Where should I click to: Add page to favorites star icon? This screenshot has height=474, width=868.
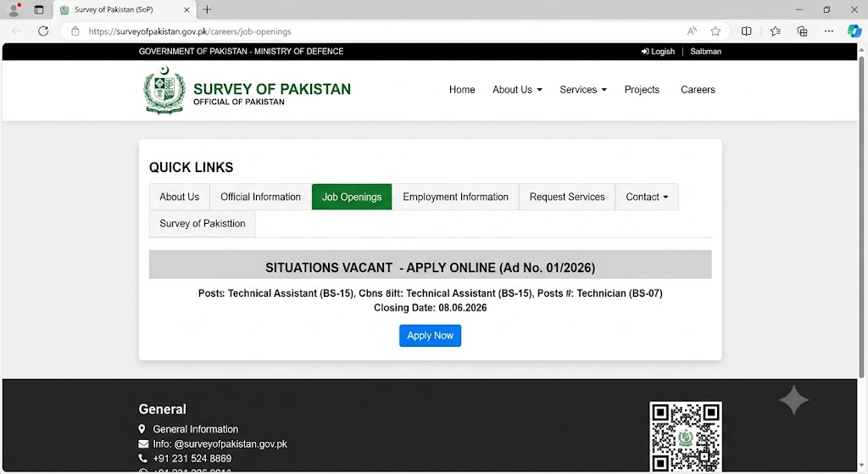coord(715,31)
